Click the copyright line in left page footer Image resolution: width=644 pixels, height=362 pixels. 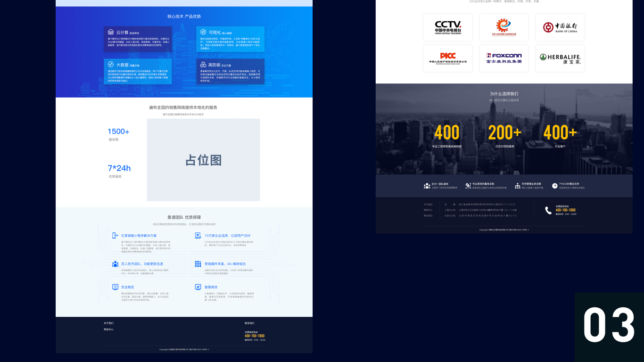[x=184, y=349]
